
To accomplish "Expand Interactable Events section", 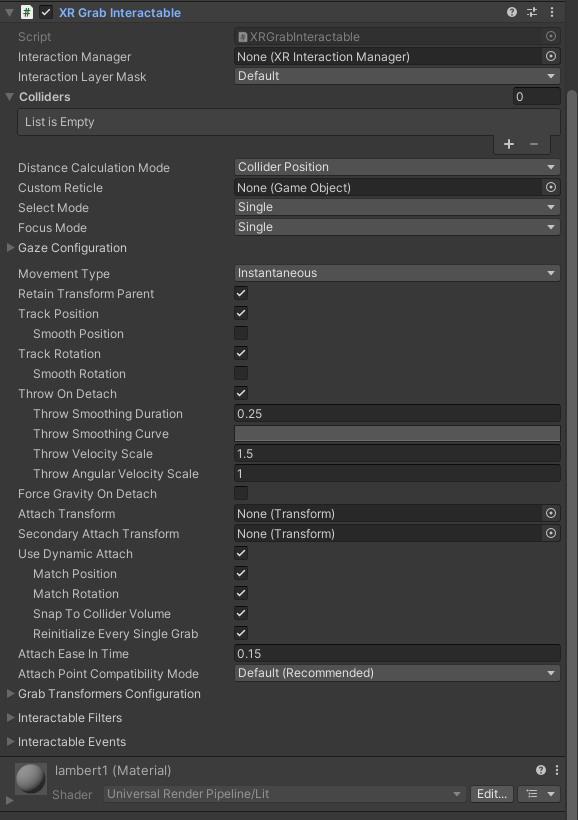I will pyautogui.click(x=10, y=742).
